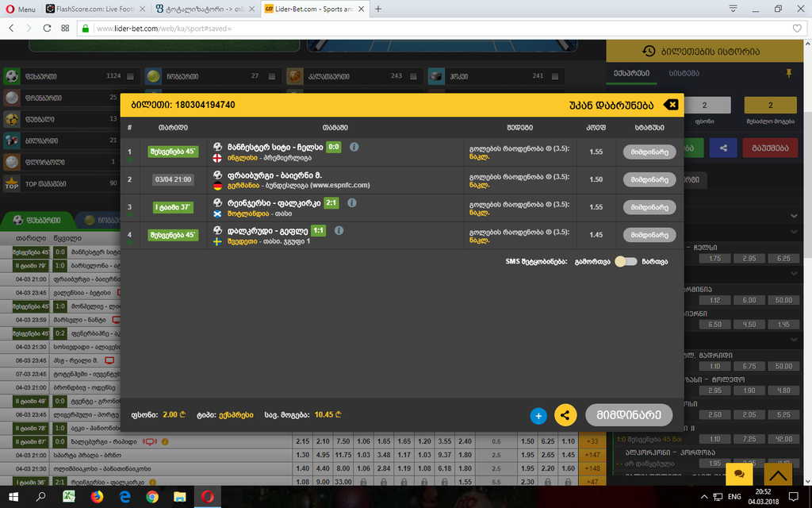
Task: Expand the chevron directly above the ჩელსი odds
Action: [x=794, y=233]
